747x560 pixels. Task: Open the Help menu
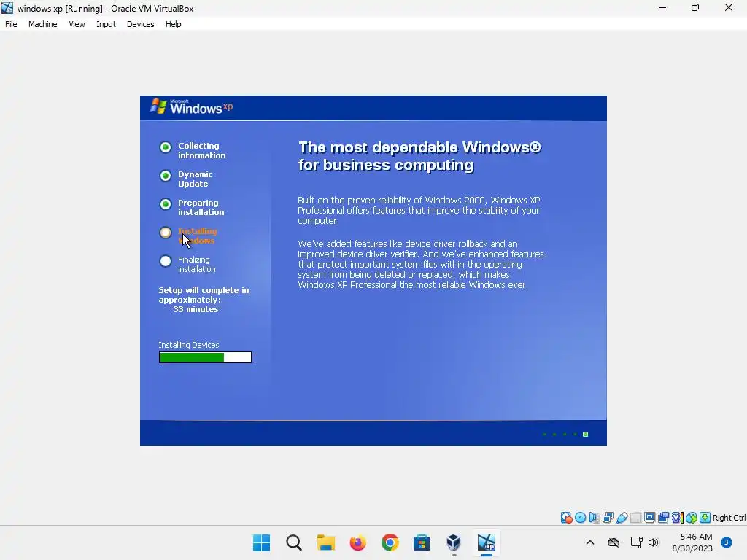click(173, 24)
